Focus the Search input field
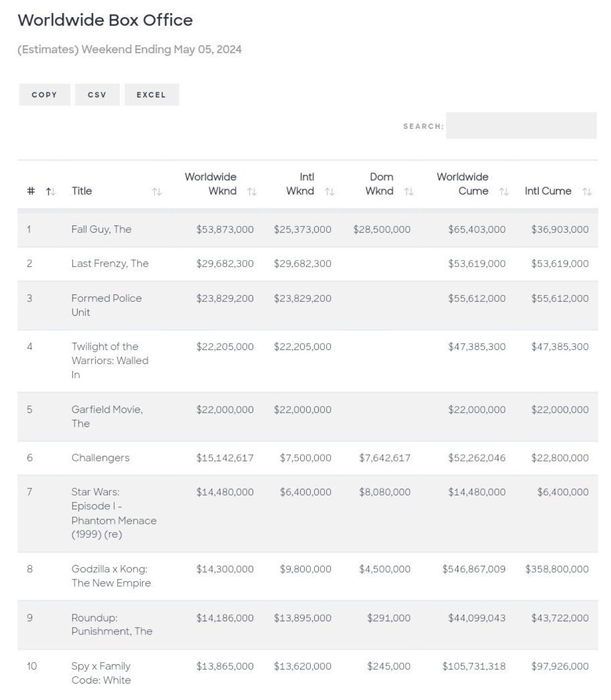 pyautogui.click(x=521, y=126)
